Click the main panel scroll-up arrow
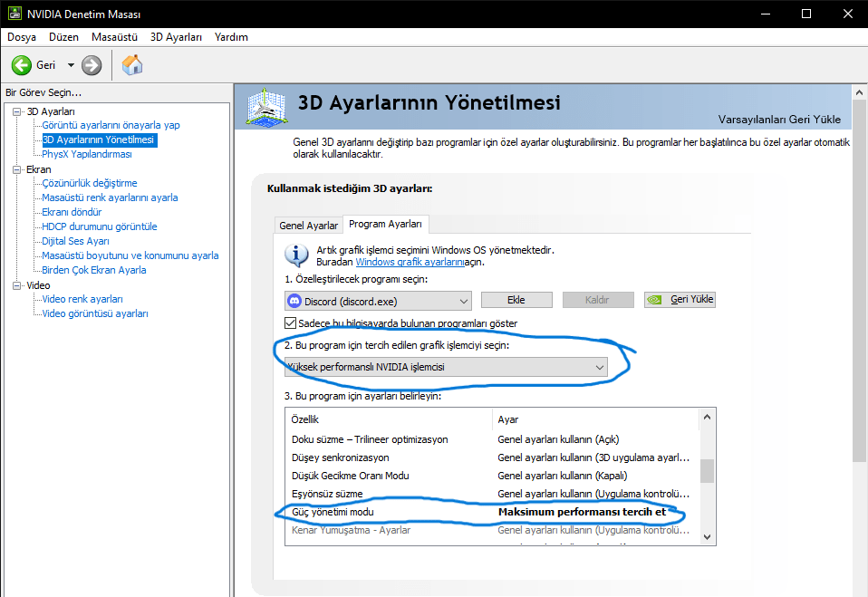Viewport: 868px width, 597px height. click(859, 92)
